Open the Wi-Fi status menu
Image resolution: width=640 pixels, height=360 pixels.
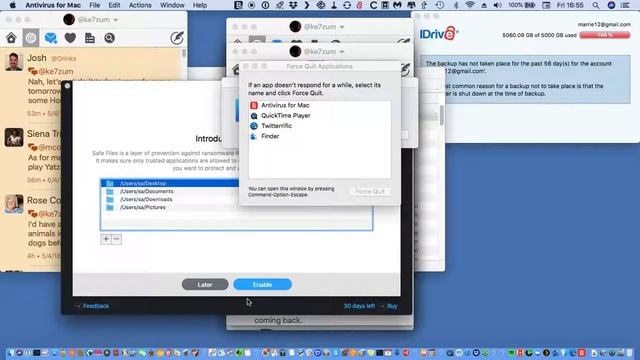coord(470,5)
